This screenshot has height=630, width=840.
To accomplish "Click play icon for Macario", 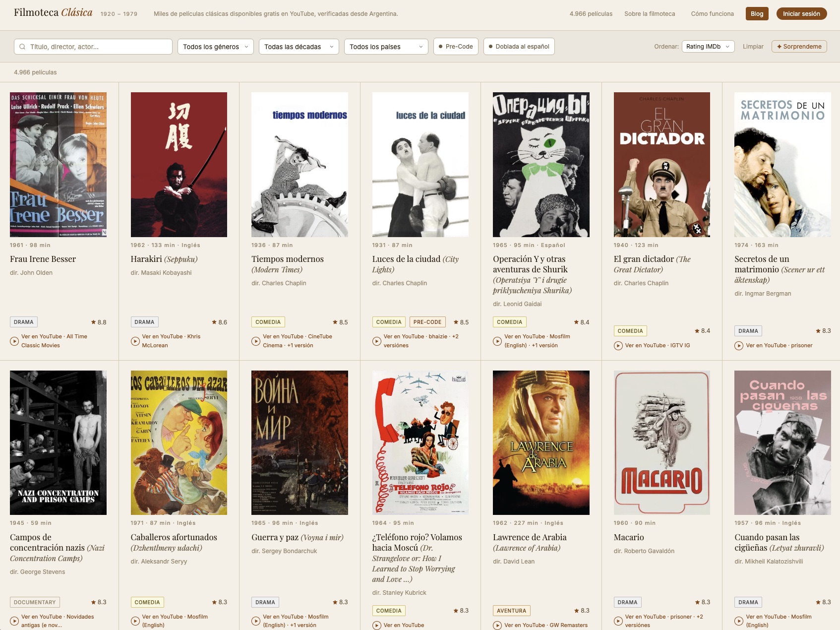I will pos(618,621).
